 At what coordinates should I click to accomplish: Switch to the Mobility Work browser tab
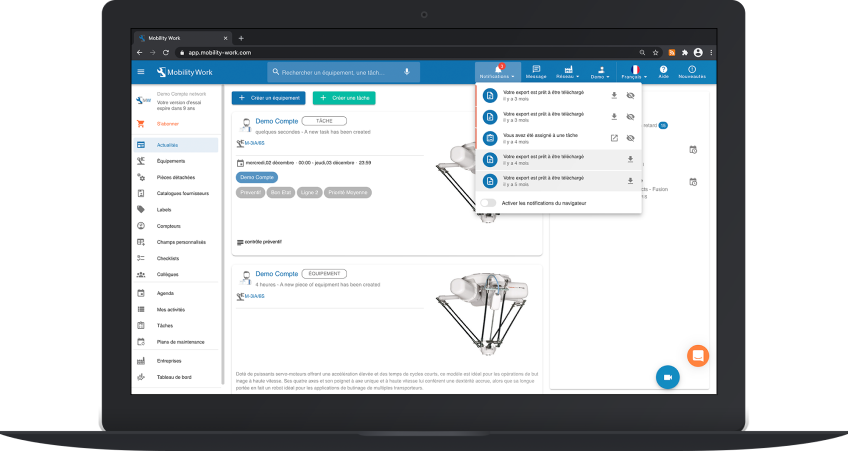click(182, 38)
